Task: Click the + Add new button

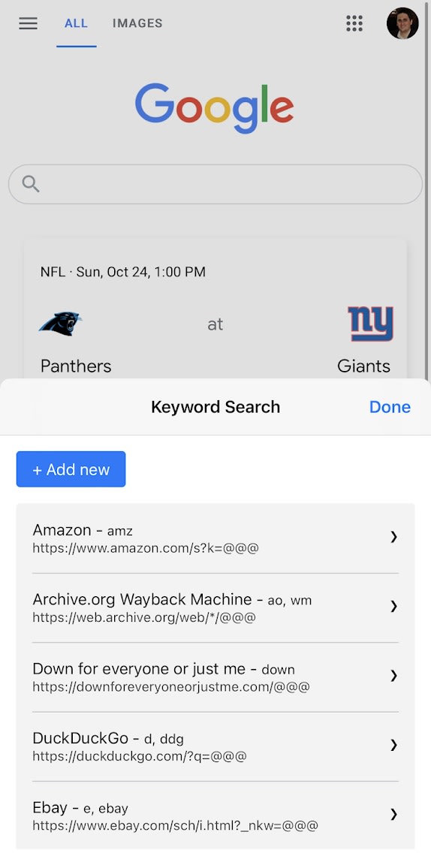Action: tap(71, 469)
